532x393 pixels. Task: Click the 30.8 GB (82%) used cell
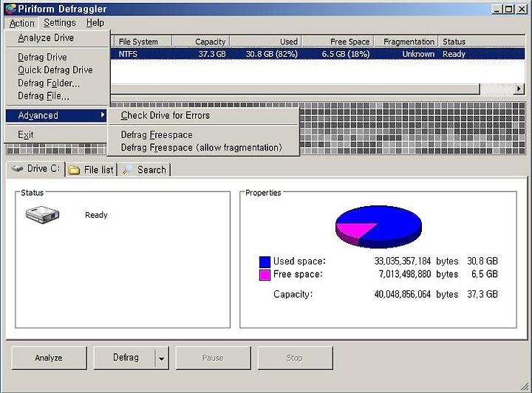click(272, 54)
